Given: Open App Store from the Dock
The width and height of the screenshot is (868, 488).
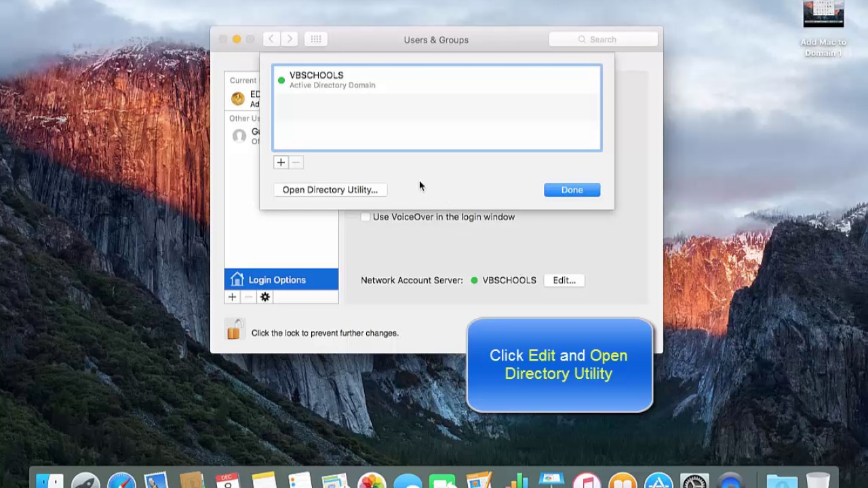Looking at the screenshot, I should (x=658, y=481).
